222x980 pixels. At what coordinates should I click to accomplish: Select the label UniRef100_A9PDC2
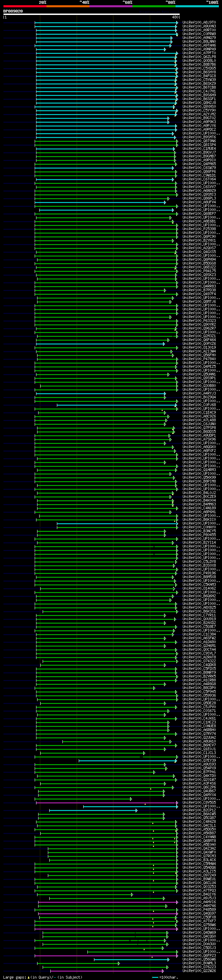[x=199, y=129]
